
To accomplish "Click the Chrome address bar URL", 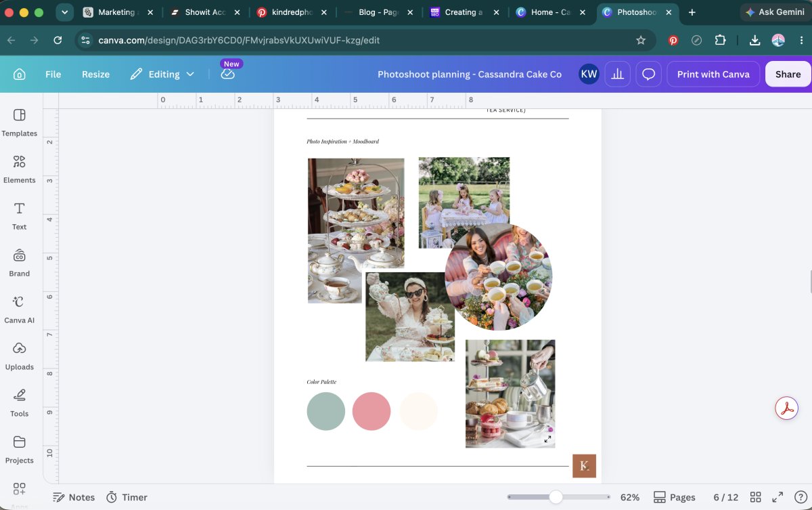I will (x=239, y=40).
